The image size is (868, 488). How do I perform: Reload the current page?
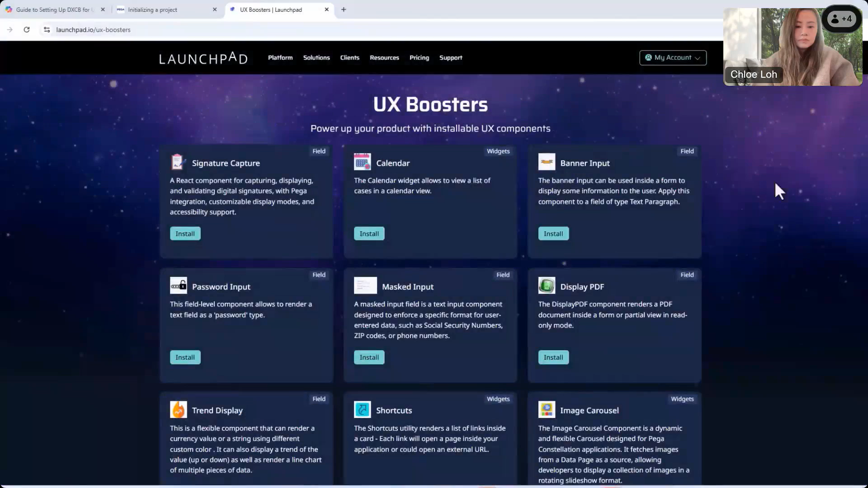tap(27, 29)
